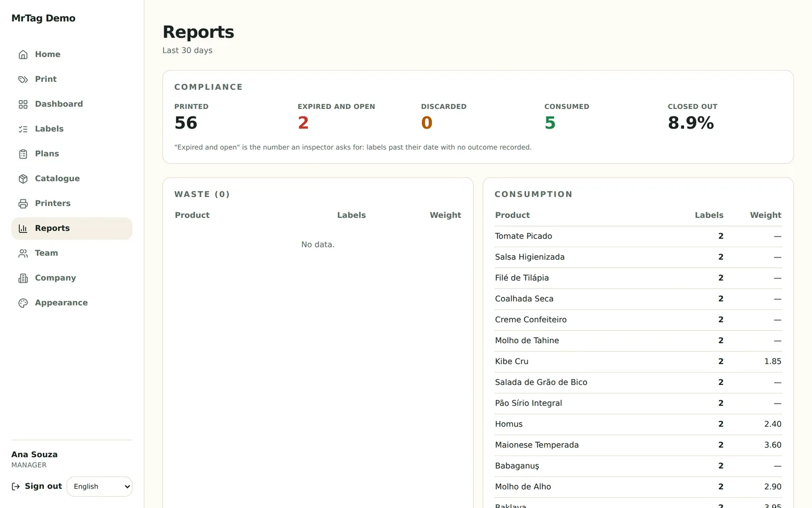Click the Home house icon
The image size is (812, 508).
point(23,54)
